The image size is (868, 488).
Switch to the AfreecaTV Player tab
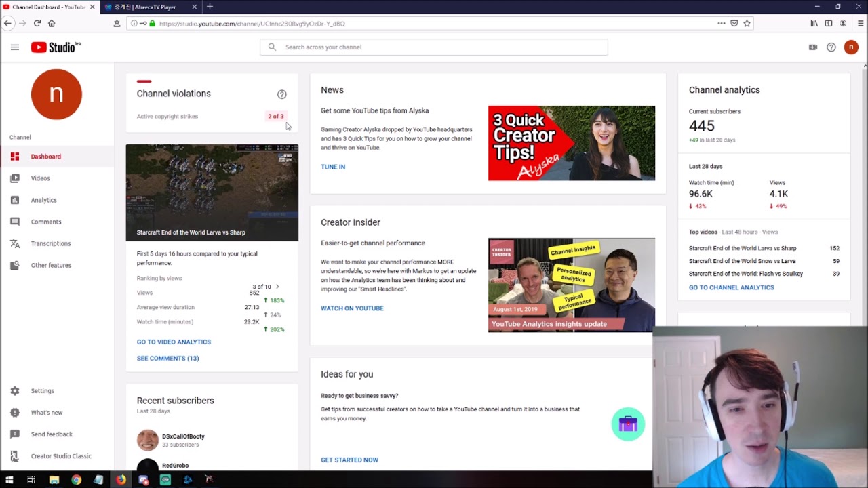tap(151, 7)
